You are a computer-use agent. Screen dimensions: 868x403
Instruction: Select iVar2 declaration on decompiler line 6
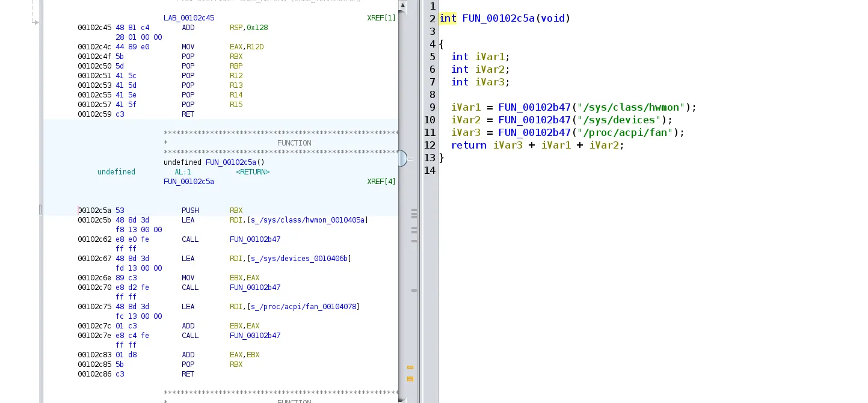tap(490, 69)
